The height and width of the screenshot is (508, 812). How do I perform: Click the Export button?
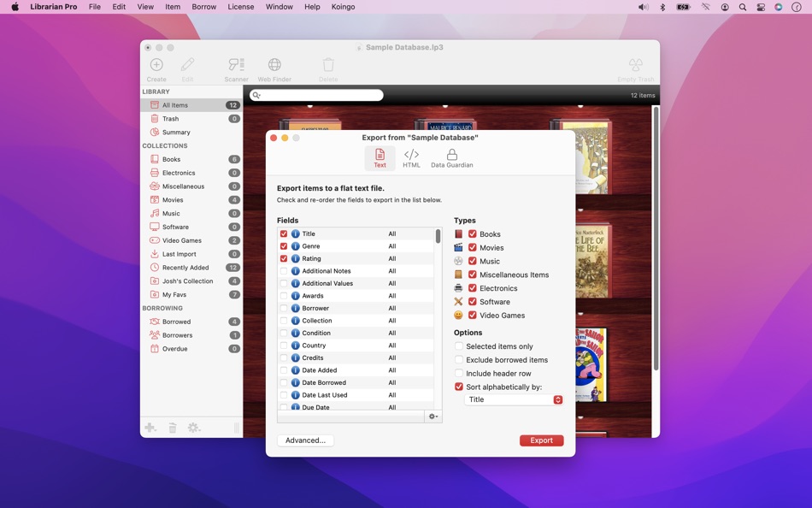click(541, 440)
